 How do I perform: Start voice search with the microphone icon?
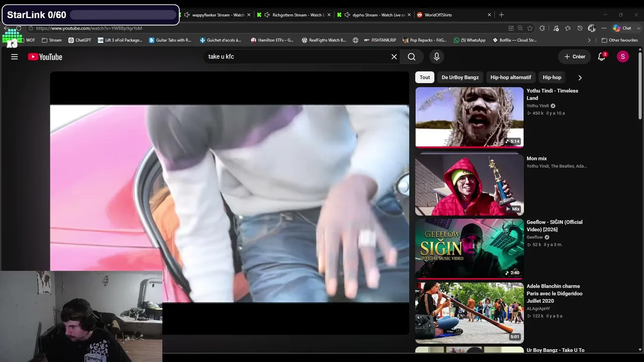coord(437,57)
